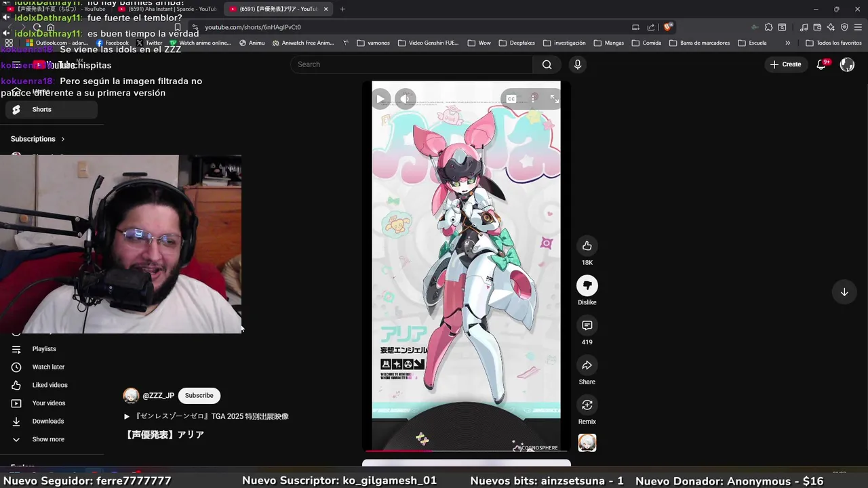This screenshot has width=868, height=488.
Task: Click the cast/install screen icon in address bar
Action: click(635, 27)
